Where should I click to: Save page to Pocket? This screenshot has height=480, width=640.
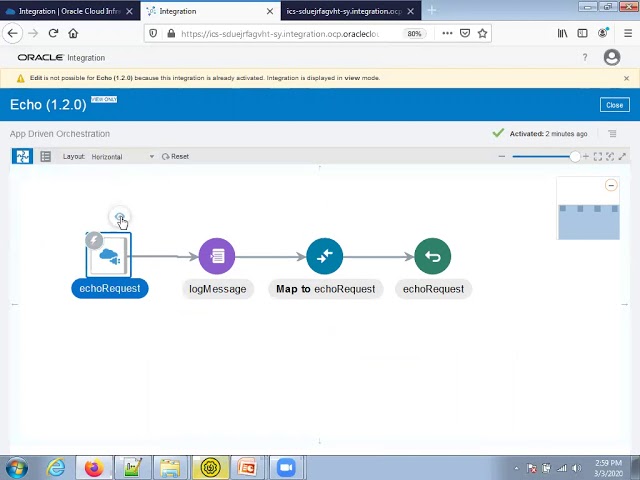[x=465, y=33]
